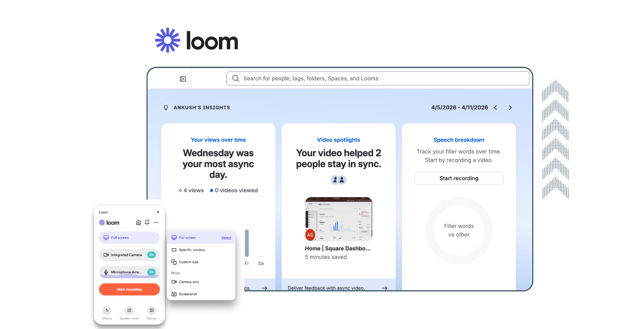
Task: Click 5 minutes saved text
Action: (x=326, y=257)
